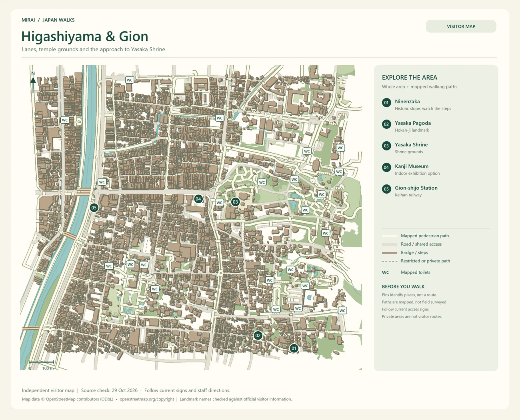The image size is (520, 420).
Task: Click the "Whole area + mapped walking paths" subtitle
Action: click(420, 87)
